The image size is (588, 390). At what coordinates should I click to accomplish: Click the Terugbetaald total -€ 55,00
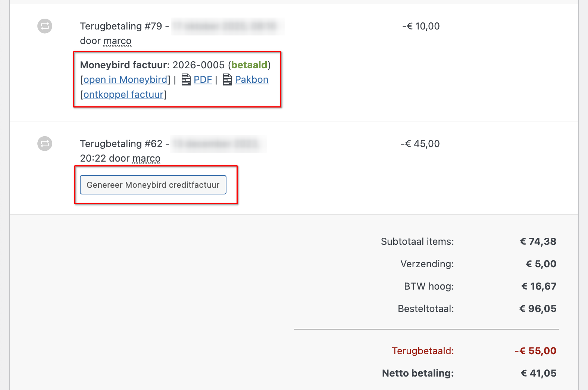535,351
